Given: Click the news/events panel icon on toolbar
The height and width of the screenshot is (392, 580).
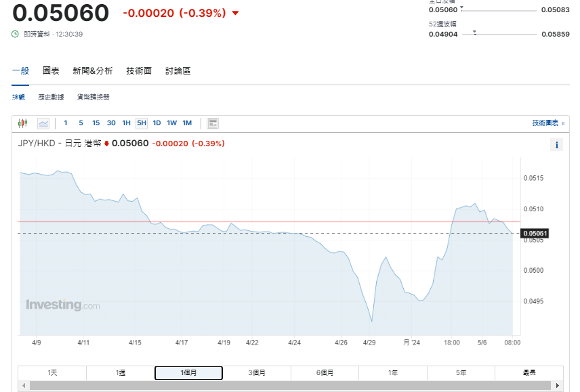Looking at the screenshot, I should [x=212, y=123].
